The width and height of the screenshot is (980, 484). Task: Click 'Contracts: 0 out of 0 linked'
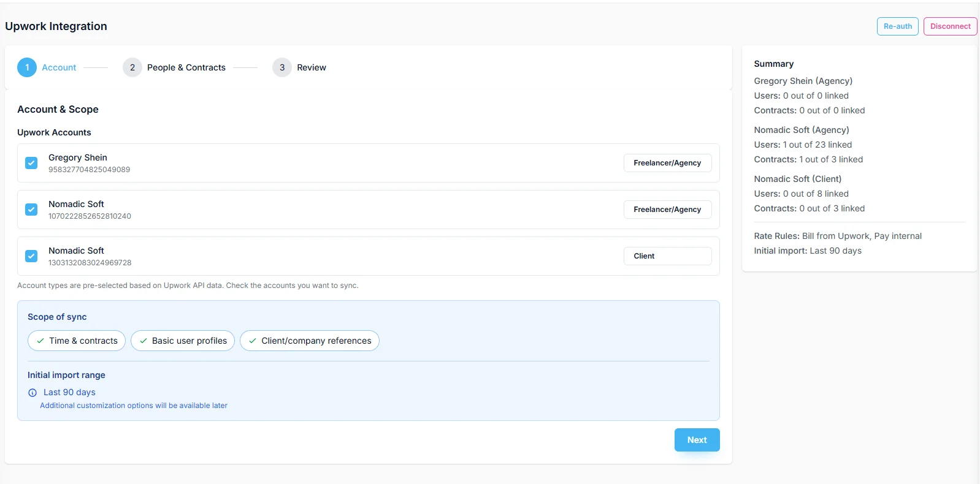[x=810, y=110]
